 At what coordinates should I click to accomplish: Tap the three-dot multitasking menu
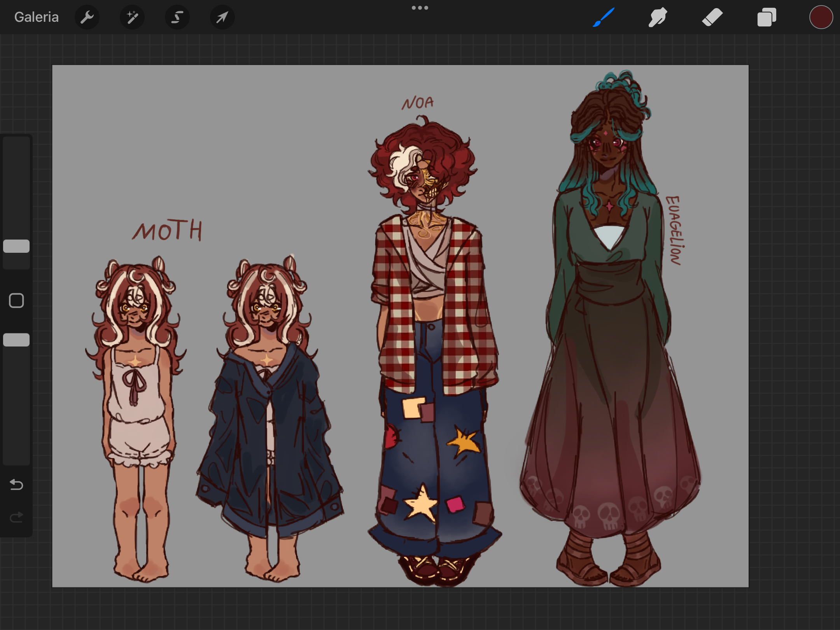pyautogui.click(x=420, y=8)
